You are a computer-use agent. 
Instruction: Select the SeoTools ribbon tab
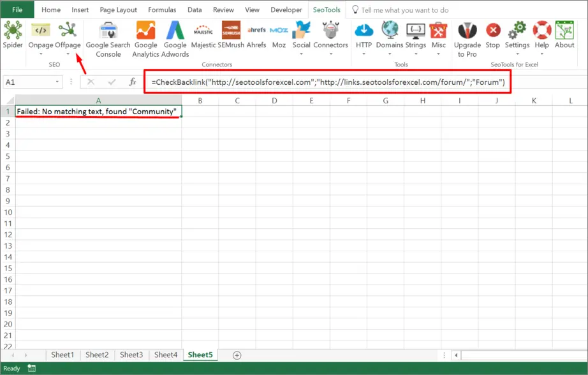coord(327,10)
